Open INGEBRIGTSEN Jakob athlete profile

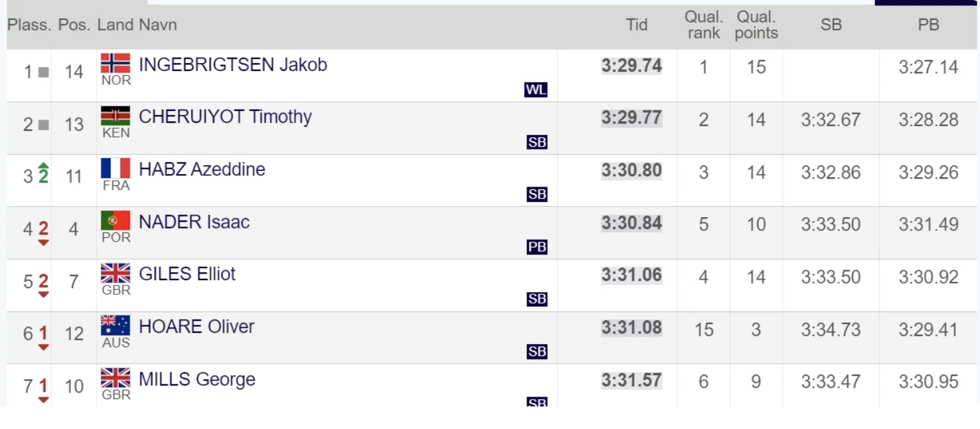232,64
